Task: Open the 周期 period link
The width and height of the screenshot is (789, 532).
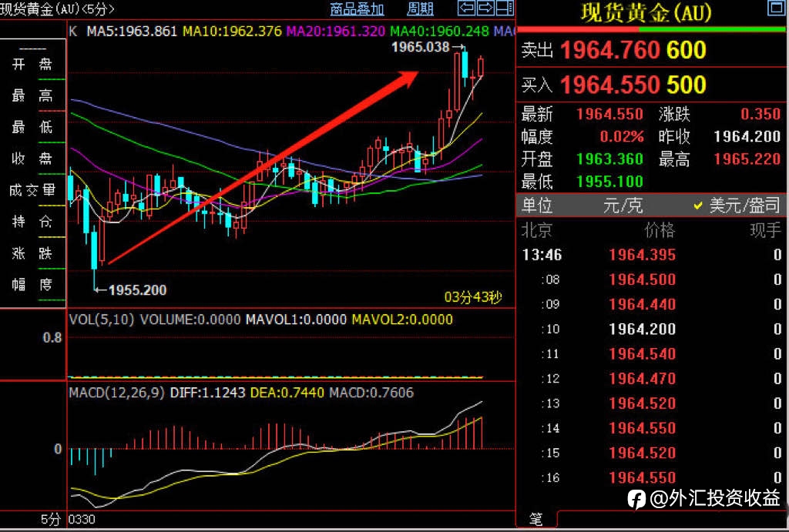Action: click(420, 9)
